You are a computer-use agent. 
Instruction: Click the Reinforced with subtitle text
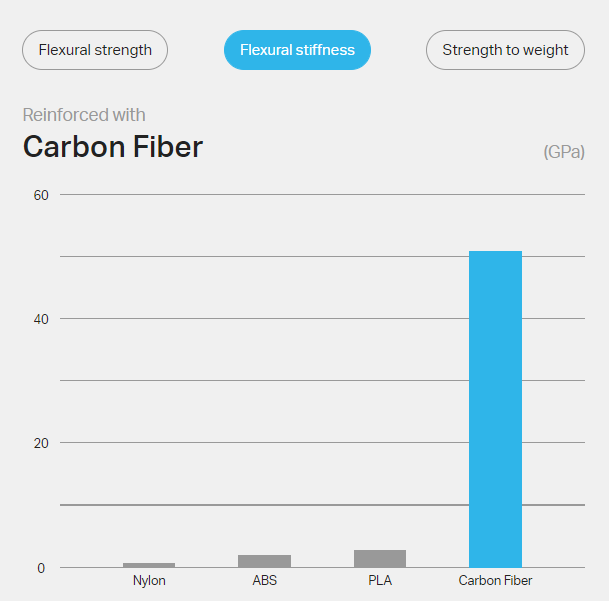pyautogui.click(x=84, y=115)
